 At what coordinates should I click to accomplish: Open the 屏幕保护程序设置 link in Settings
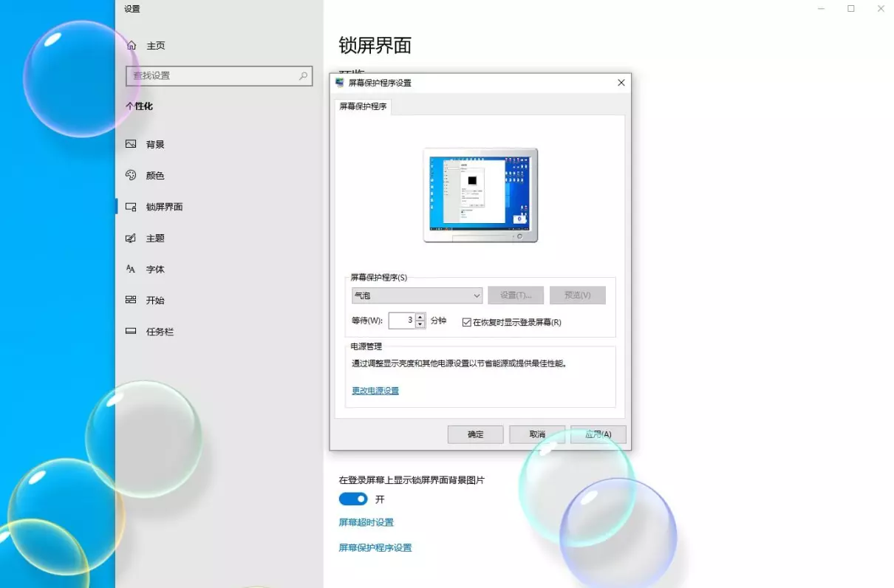[x=375, y=548]
